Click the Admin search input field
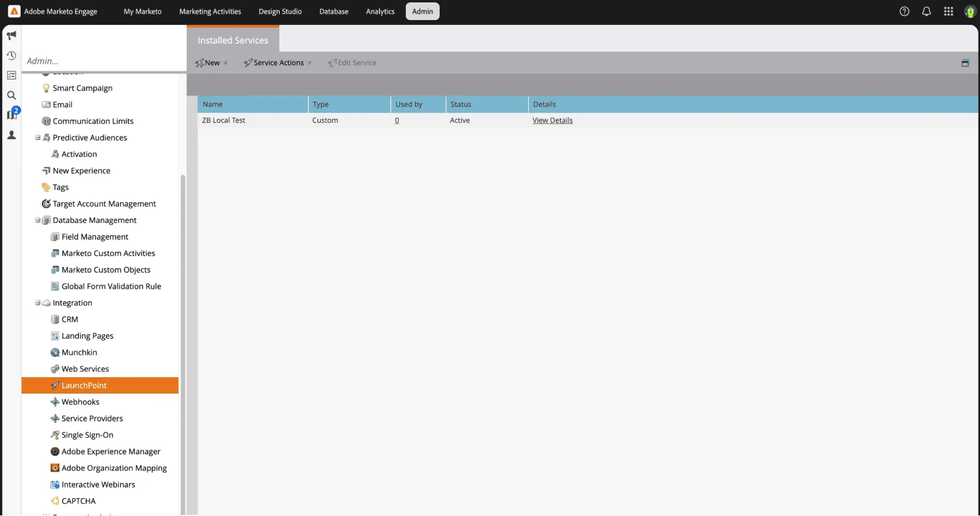This screenshot has width=980, height=516. 103,61
